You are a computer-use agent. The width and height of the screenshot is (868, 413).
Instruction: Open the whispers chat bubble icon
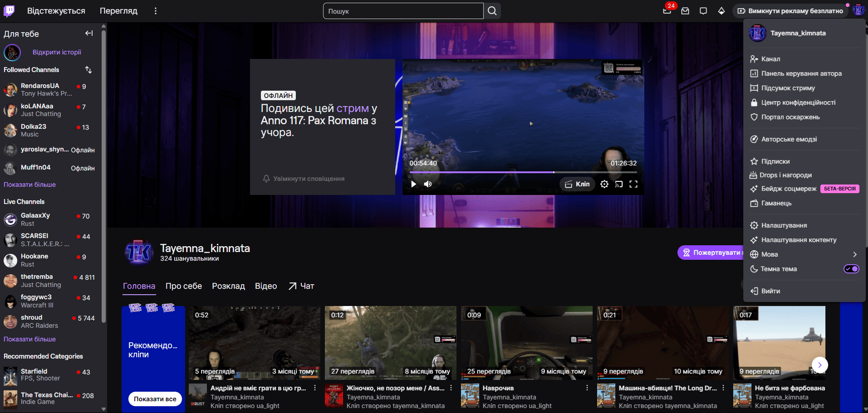703,11
